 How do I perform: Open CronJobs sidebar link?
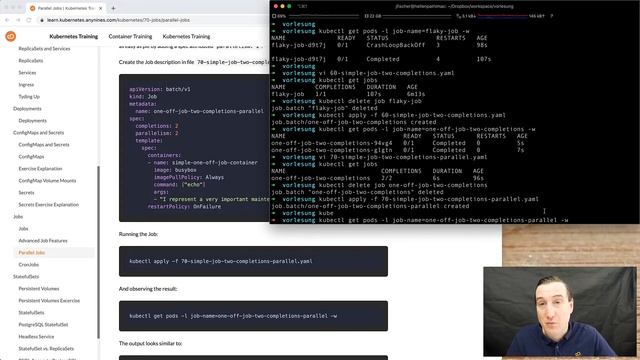(29, 264)
